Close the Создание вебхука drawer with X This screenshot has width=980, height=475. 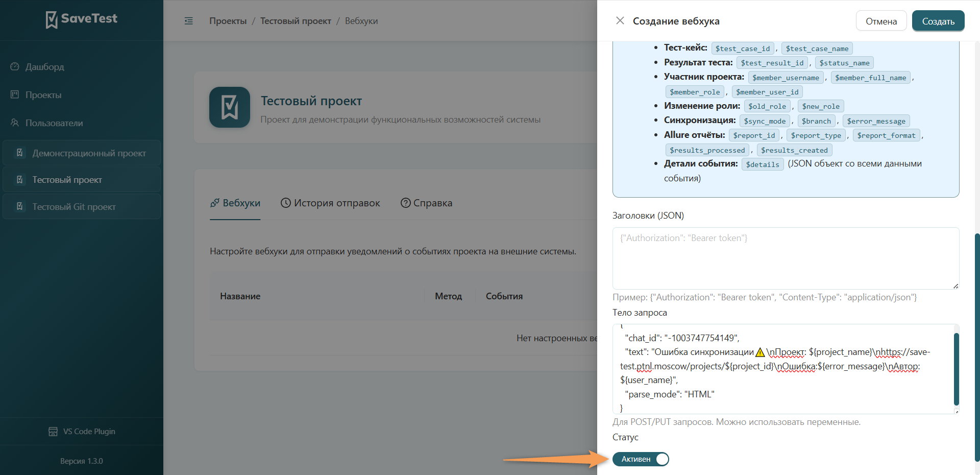tap(620, 20)
